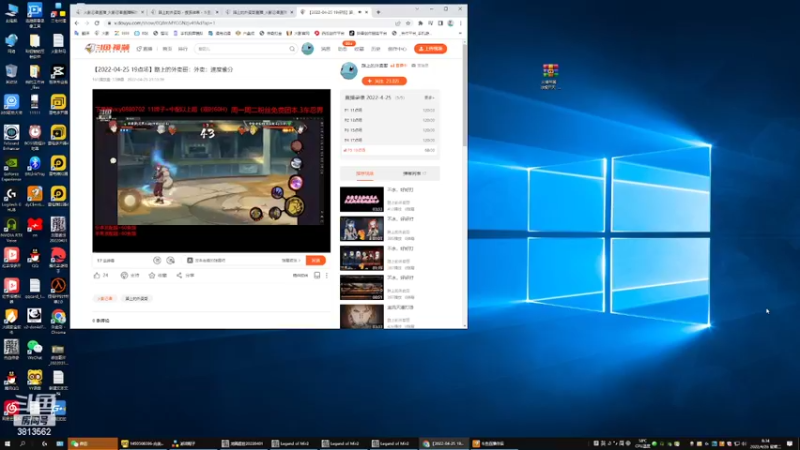Select the orange recommended tab under playlist
Screen dimensions: 800x450
click(x=365, y=173)
